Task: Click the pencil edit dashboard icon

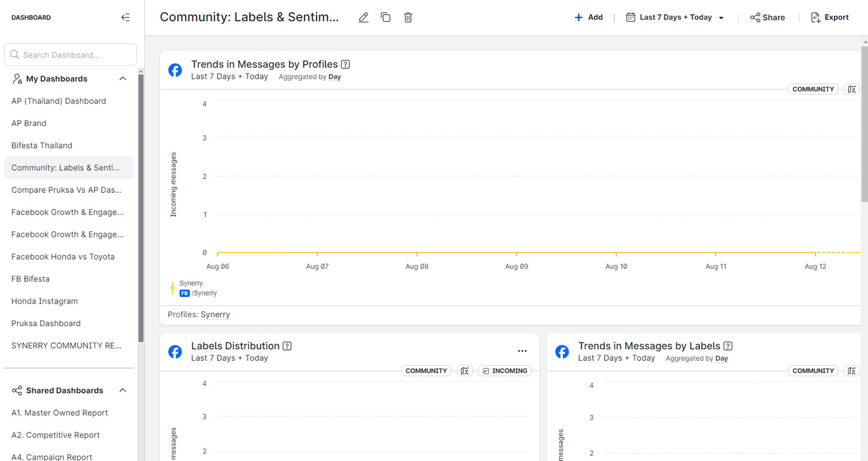Action: [363, 18]
